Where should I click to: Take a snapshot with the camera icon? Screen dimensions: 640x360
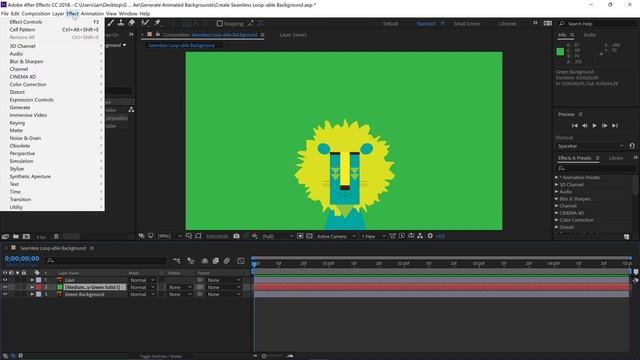coord(236,236)
